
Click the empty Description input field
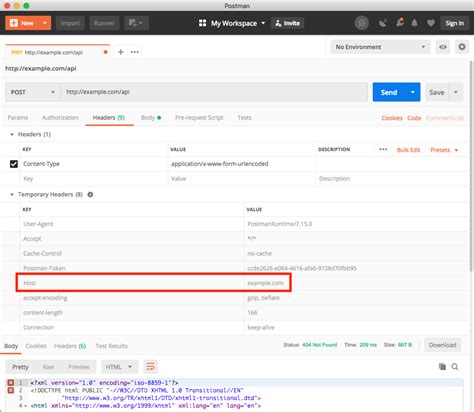(391, 179)
